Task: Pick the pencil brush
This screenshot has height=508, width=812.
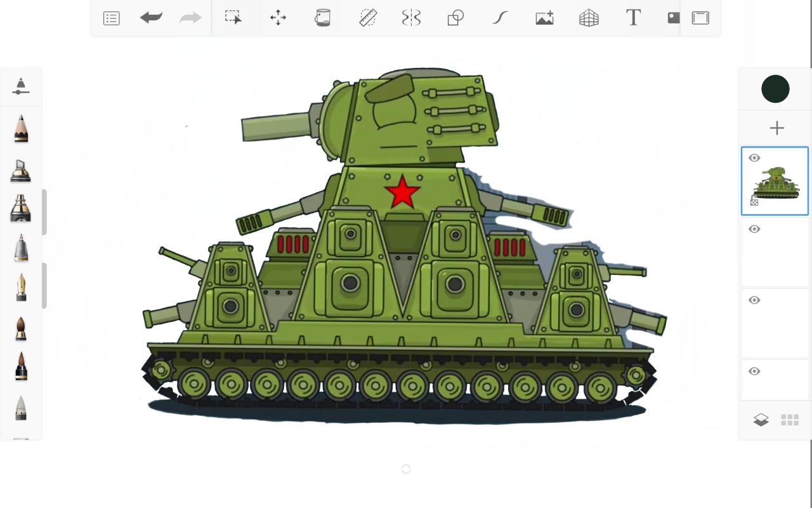Action: coord(21,129)
